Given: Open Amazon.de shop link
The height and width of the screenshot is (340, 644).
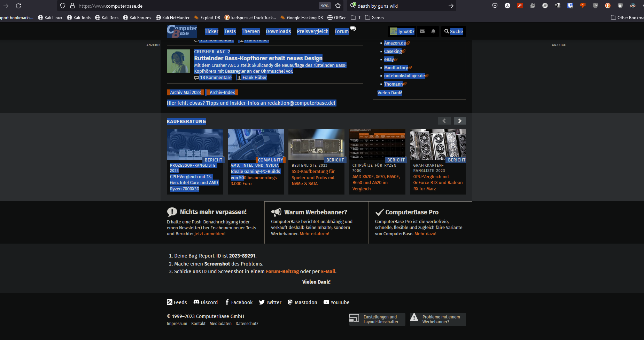Looking at the screenshot, I should (395, 43).
